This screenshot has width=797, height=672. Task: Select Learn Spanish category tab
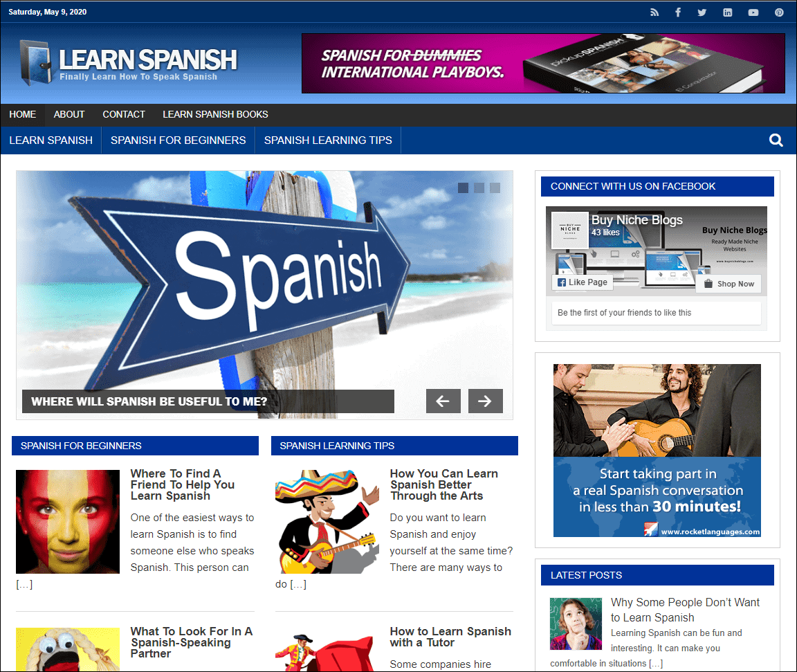pyautogui.click(x=51, y=140)
